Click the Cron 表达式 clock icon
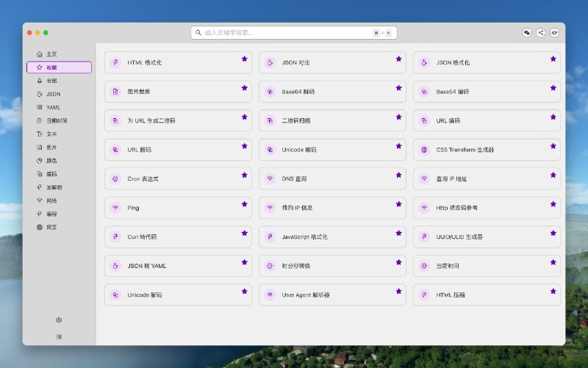This screenshot has height=368, width=588. (x=115, y=178)
